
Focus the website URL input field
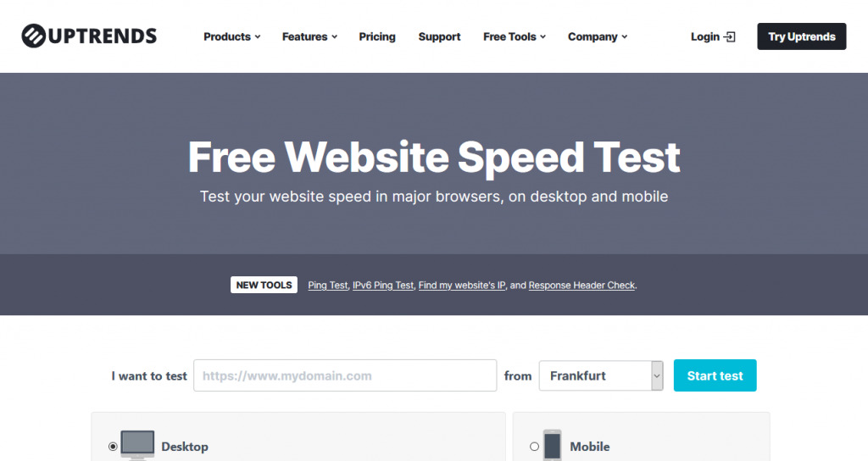pos(345,375)
